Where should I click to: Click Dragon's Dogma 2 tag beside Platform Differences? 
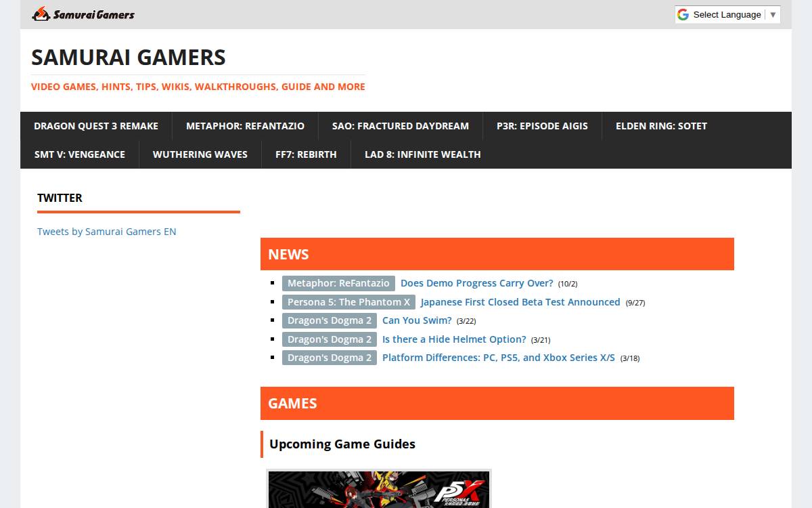[x=330, y=358]
